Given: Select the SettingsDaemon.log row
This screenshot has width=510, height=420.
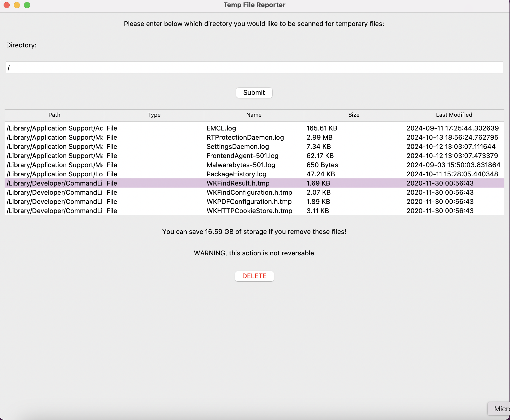Looking at the screenshot, I should pyautogui.click(x=254, y=147).
